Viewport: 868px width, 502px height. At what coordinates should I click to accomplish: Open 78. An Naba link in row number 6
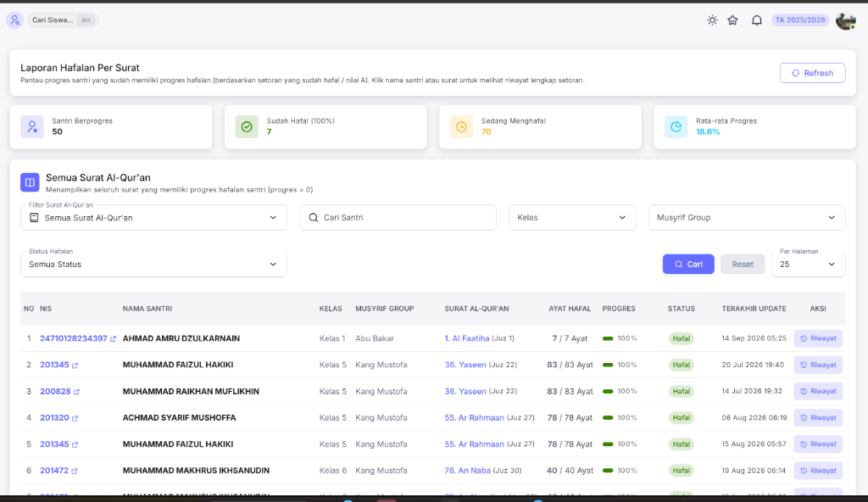coord(467,471)
